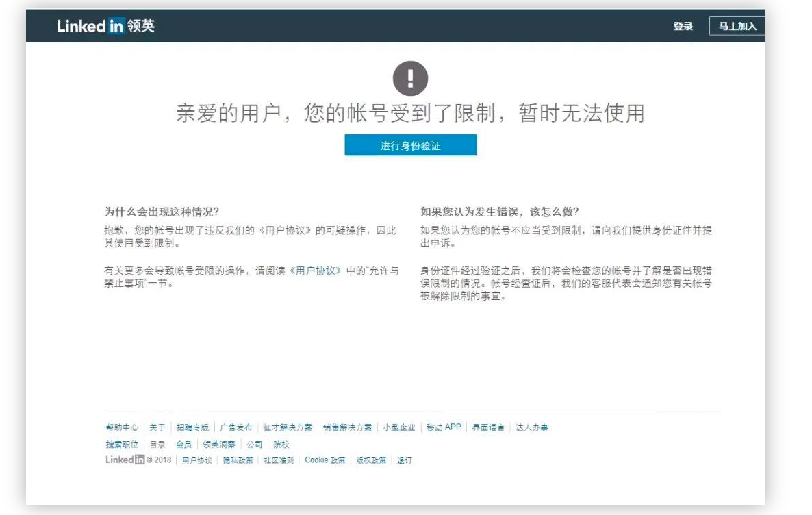The height and width of the screenshot is (515, 812).
Task: Open 退订 unsubscribe footer link
Action: pyautogui.click(x=405, y=460)
